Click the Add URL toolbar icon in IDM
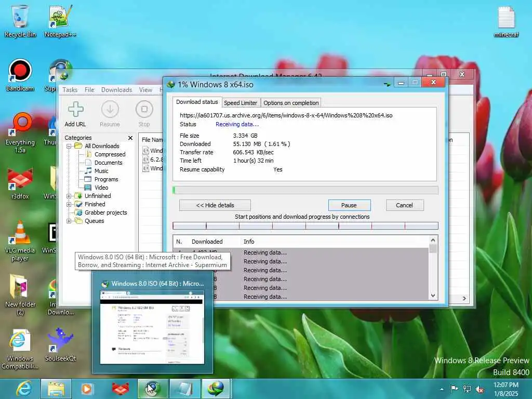This screenshot has height=399, width=532. point(75,114)
